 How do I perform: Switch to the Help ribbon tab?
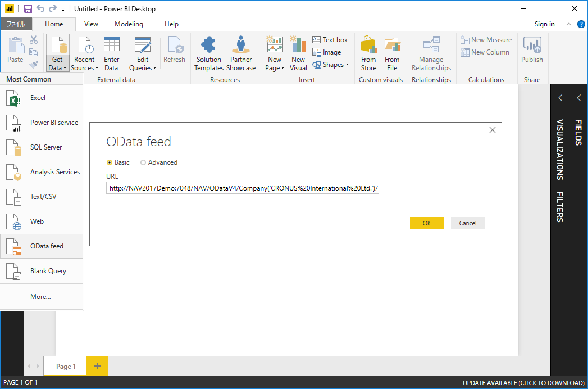[x=171, y=24]
